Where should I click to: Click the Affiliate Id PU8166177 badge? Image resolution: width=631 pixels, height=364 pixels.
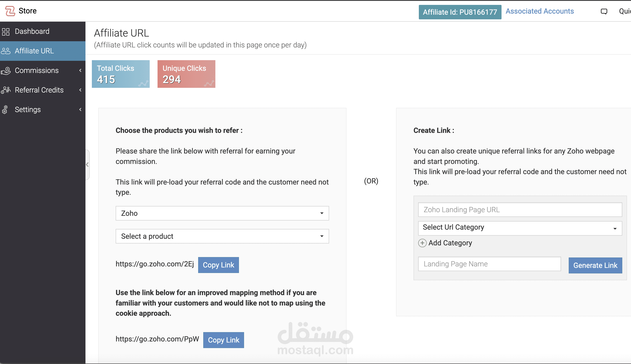[x=460, y=12]
